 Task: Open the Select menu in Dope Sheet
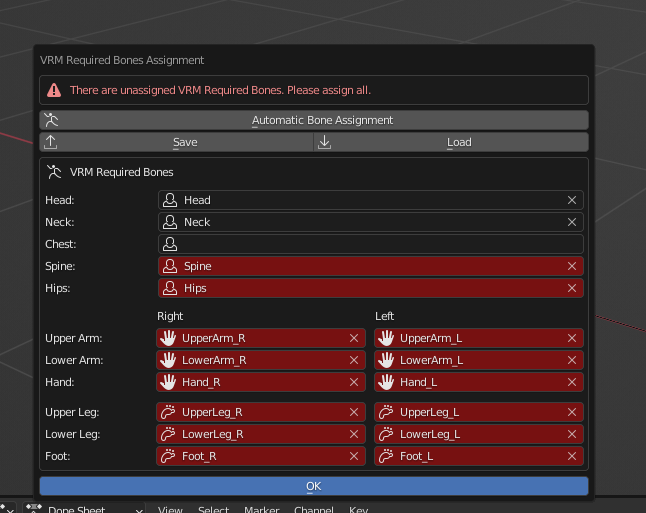tap(213, 510)
